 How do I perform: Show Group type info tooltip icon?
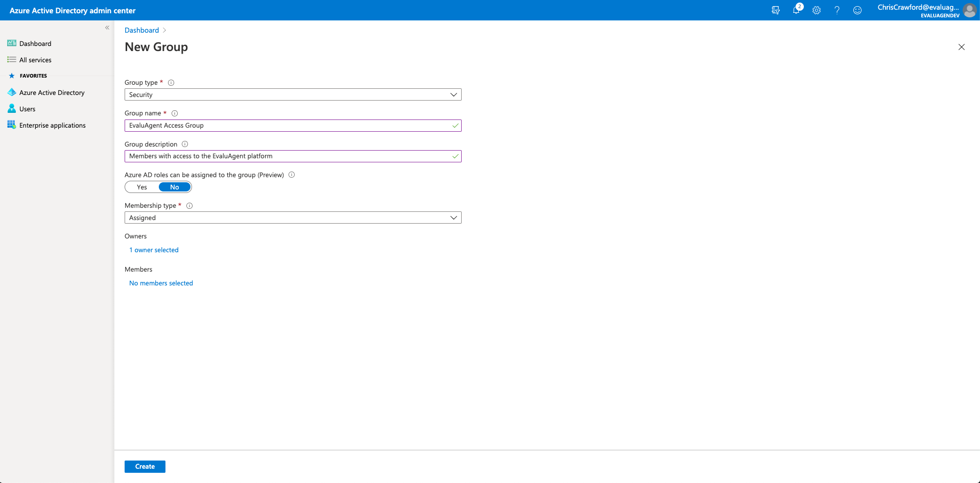tap(171, 83)
